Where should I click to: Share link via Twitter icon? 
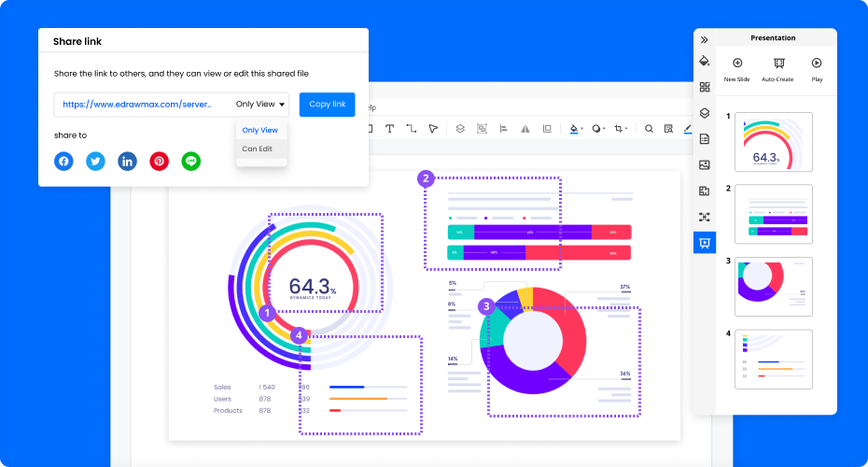click(x=95, y=161)
